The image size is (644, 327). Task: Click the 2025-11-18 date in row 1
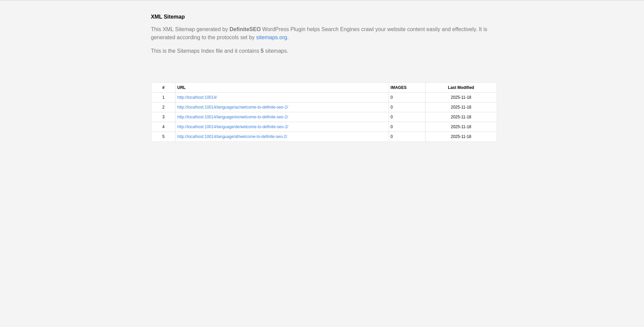click(x=461, y=97)
